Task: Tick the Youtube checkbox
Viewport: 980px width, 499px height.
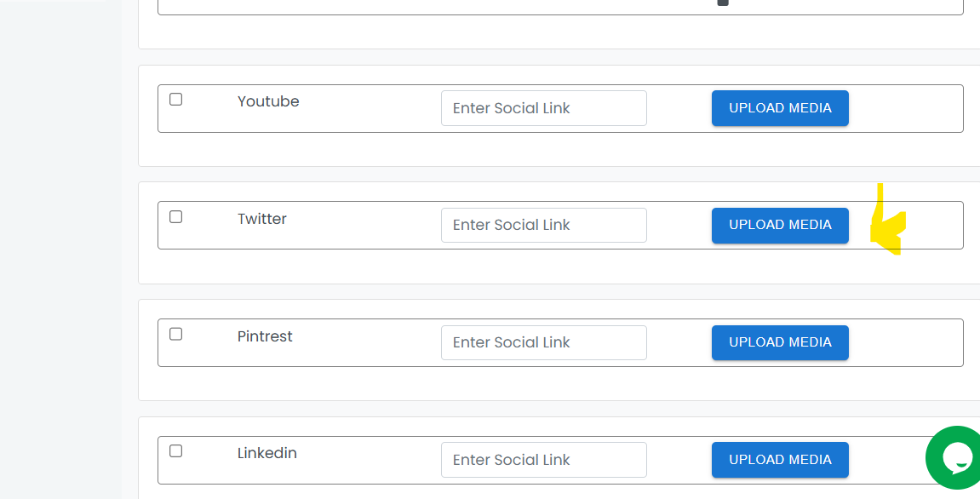Action: 175,100
